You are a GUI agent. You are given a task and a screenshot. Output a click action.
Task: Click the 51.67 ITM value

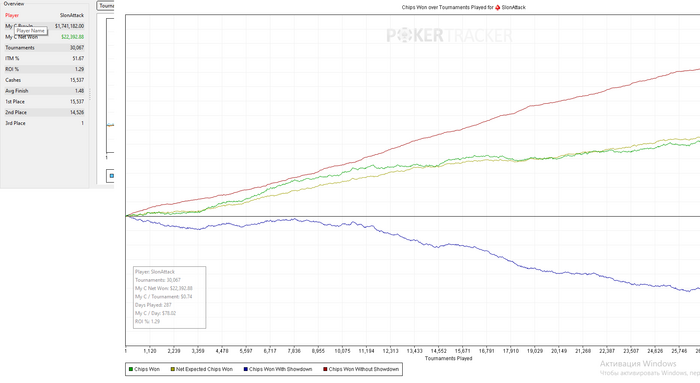point(78,58)
